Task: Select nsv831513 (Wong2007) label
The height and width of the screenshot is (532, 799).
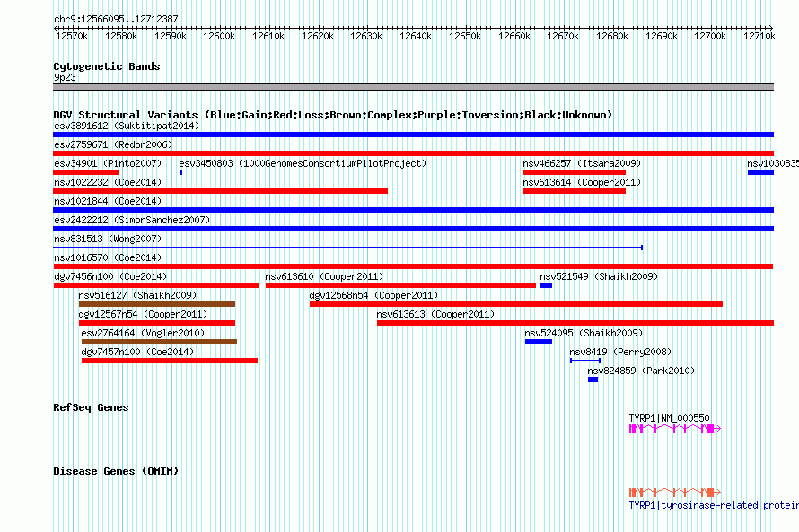Action: [x=108, y=239]
